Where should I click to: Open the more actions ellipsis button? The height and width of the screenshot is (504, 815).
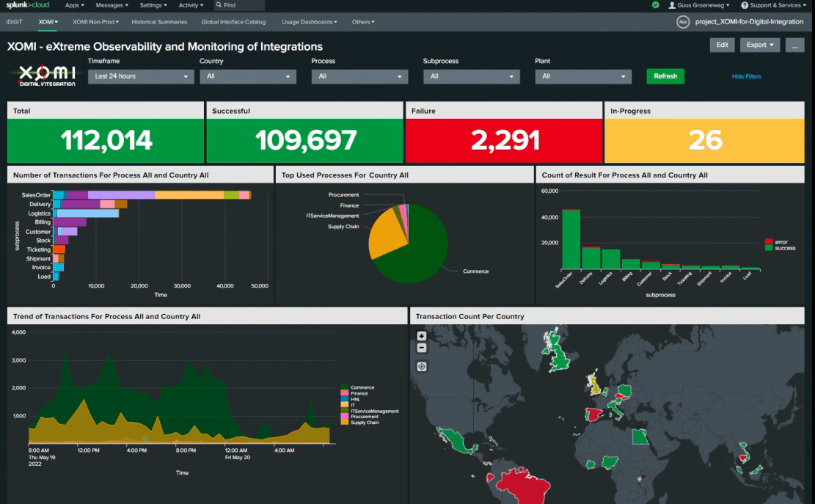(794, 45)
